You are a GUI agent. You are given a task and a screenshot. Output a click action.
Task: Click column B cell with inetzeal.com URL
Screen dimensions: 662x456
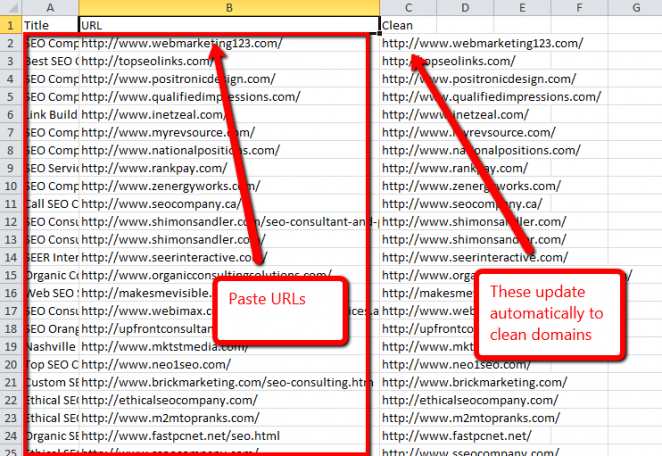(x=229, y=114)
